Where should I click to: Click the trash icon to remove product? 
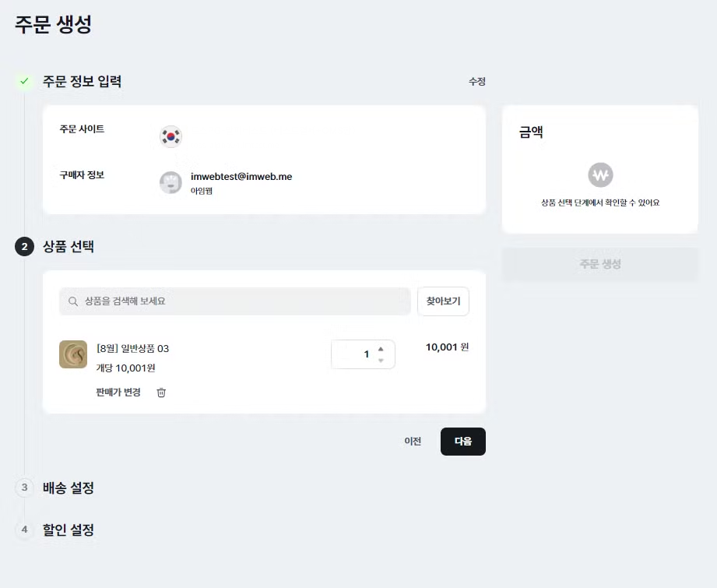[x=161, y=393]
